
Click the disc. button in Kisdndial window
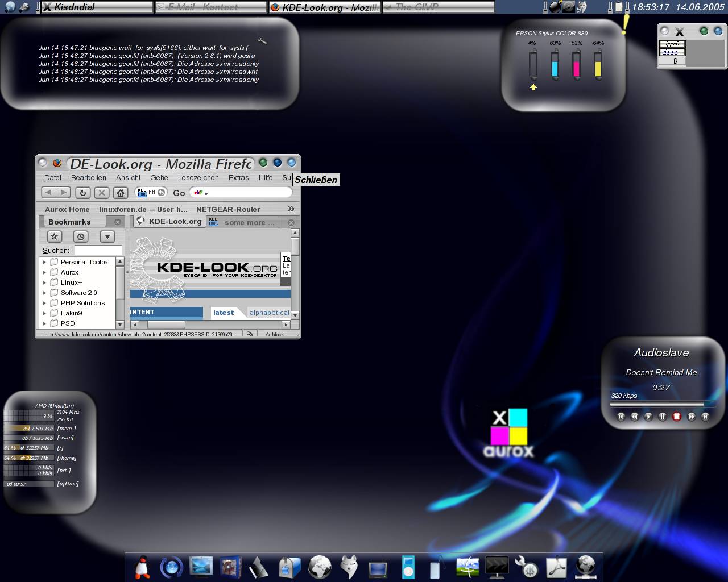click(x=672, y=52)
